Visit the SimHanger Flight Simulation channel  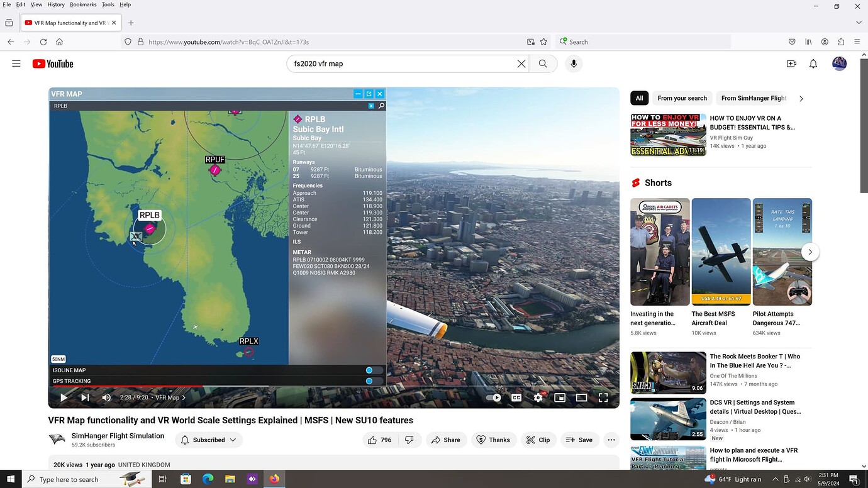[117, 435]
